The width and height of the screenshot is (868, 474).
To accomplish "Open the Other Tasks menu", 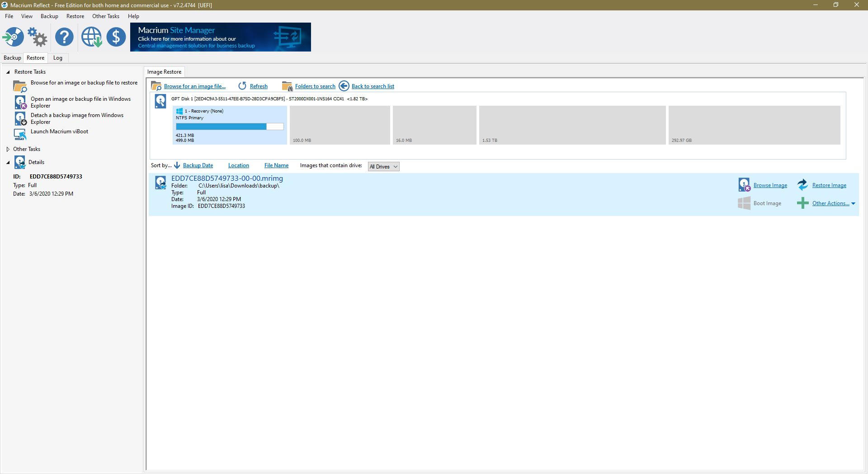I will tap(106, 16).
